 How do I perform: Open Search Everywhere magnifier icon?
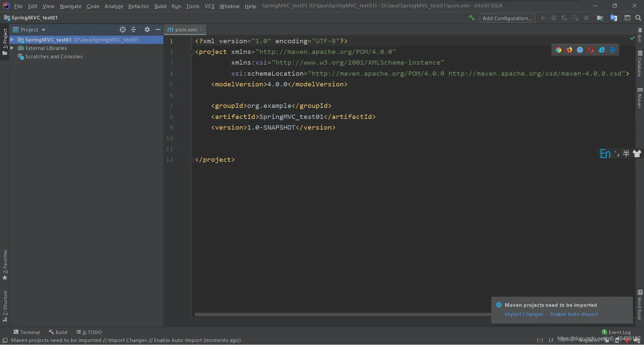pyautogui.click(x=638, y=18)
